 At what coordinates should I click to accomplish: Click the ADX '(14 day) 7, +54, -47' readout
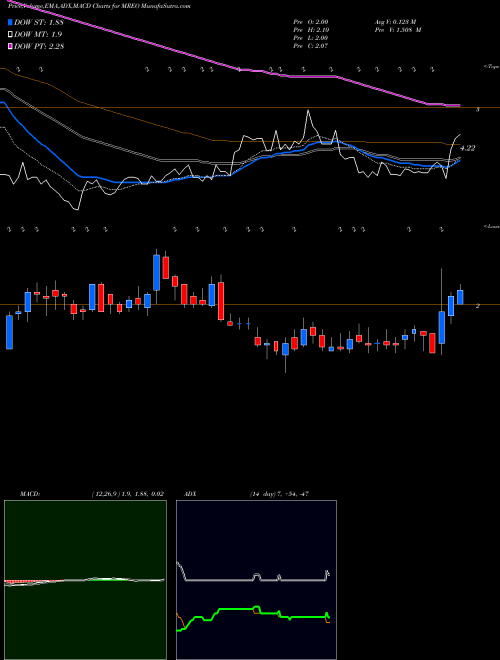278,494
